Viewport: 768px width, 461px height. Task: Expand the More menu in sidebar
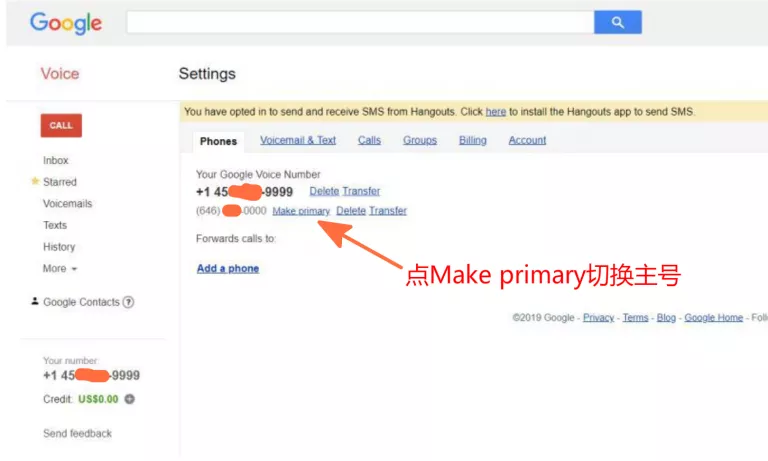coord(60,268)
